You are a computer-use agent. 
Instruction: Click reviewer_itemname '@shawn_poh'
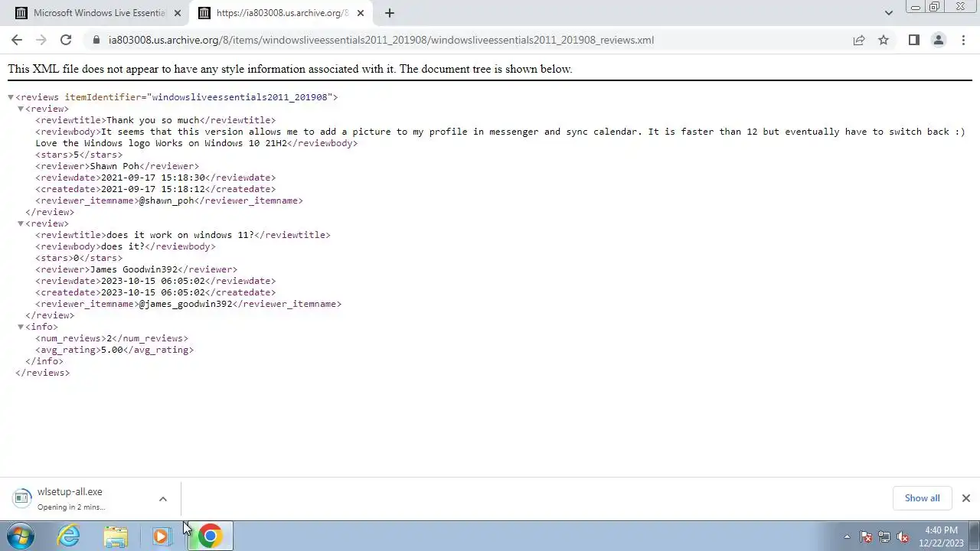(166, 201)
